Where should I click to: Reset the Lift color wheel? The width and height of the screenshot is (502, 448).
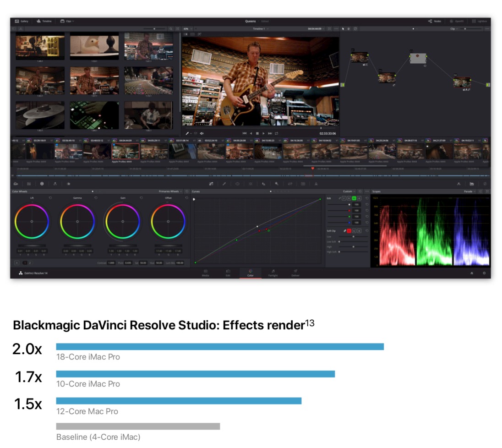(50, 198)
